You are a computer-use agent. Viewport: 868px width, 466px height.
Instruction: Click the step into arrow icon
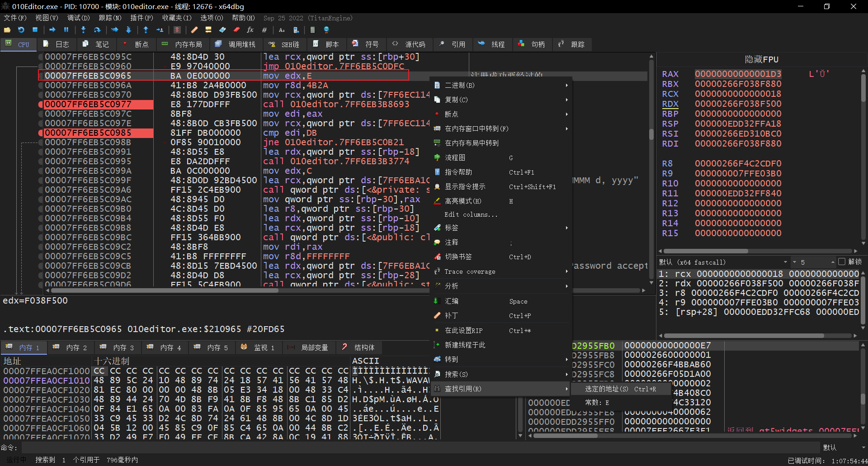pos(83,30)
